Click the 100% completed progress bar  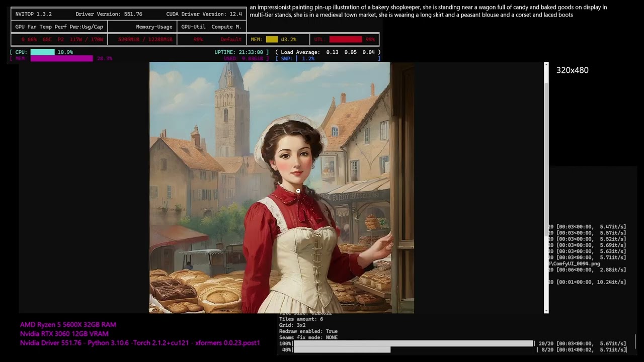[413, 343]
